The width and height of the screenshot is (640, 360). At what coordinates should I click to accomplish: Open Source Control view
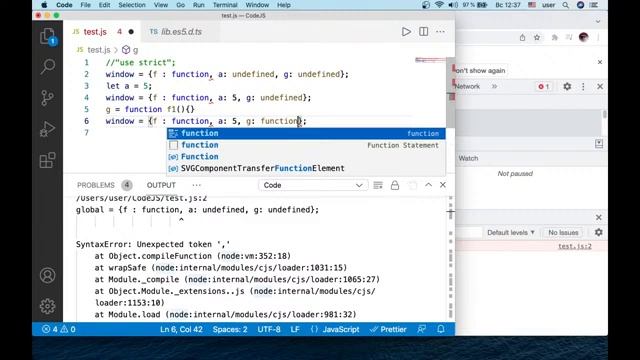click(x=47, y=98)
